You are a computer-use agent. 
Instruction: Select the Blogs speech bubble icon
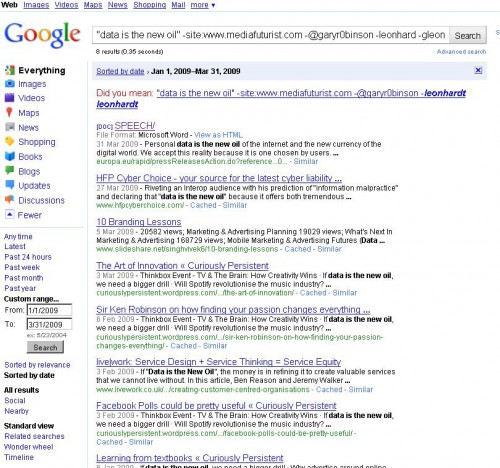[x=10, y=171]
